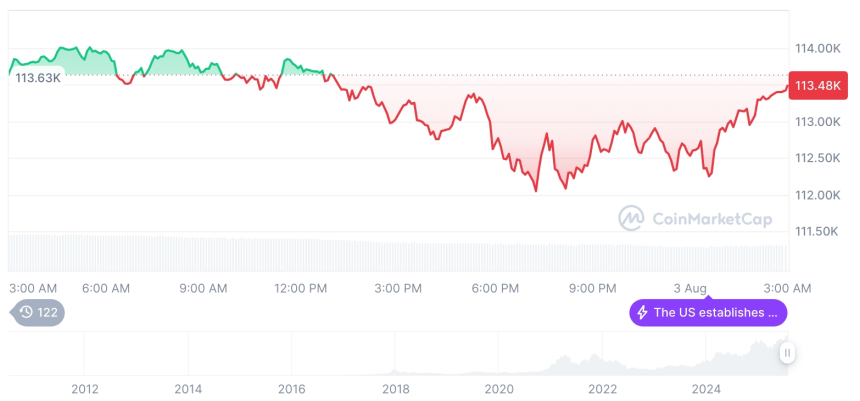Select 2024 on the overview timeline
Image resolution: width=860 pixels, height=401 pixels.
pyautogui.click(x=706, y=388)
